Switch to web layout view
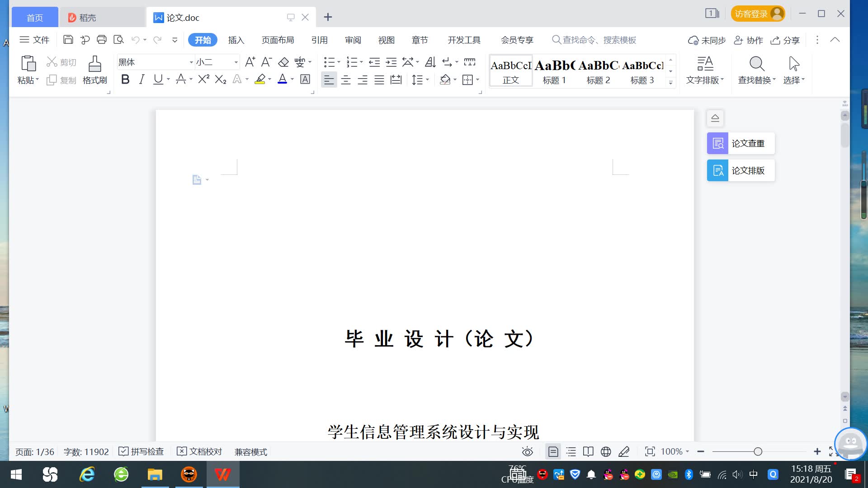 point(606,451)
